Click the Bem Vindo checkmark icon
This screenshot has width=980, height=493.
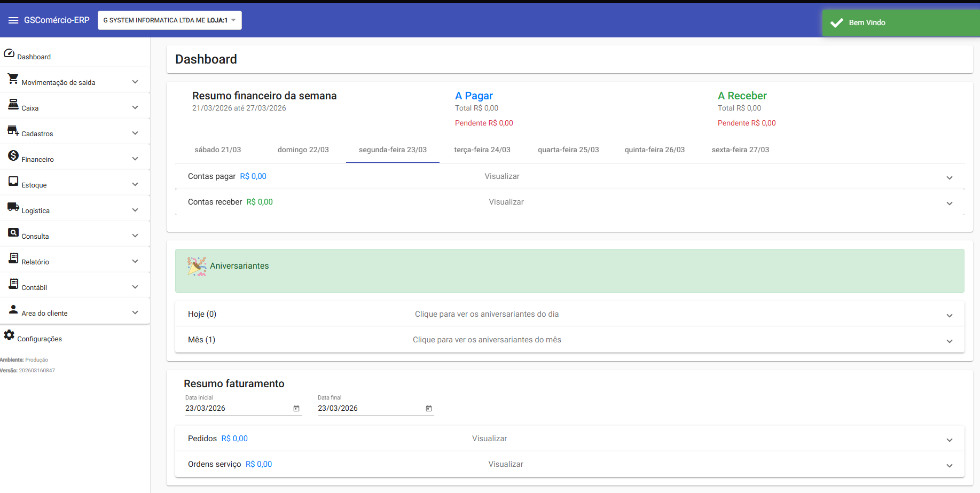[837, 22]
